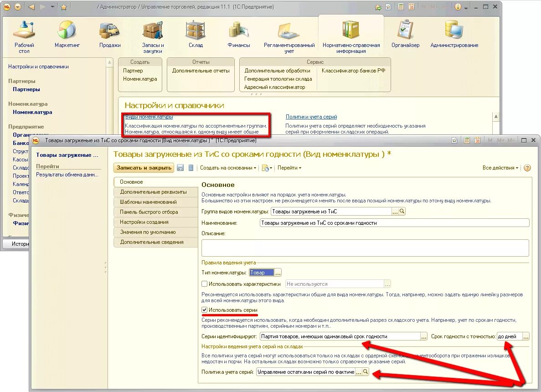Open Дополнительные обработки in Сервис
The width and height of the screenshot is (541, 392).
pyautogui.click(x=278, y=71)
